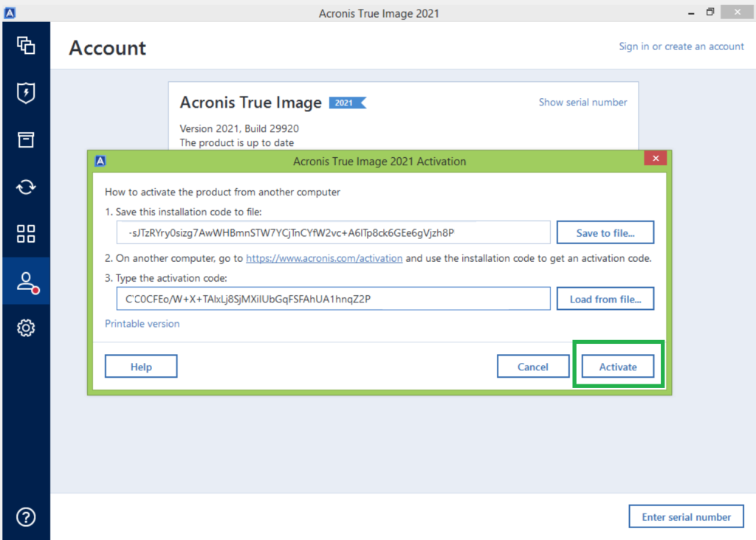Image resolution: width=756 pixels, height=540 pixels.
Task: Open the Printable version link
Action: [x=142, y=324]
